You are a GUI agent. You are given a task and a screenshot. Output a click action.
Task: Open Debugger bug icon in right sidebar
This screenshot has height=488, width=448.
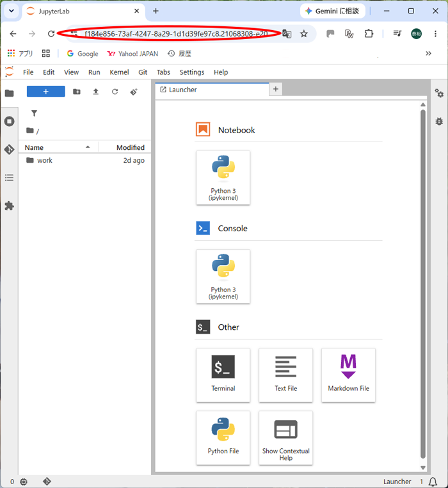click(x=439, y=121)
